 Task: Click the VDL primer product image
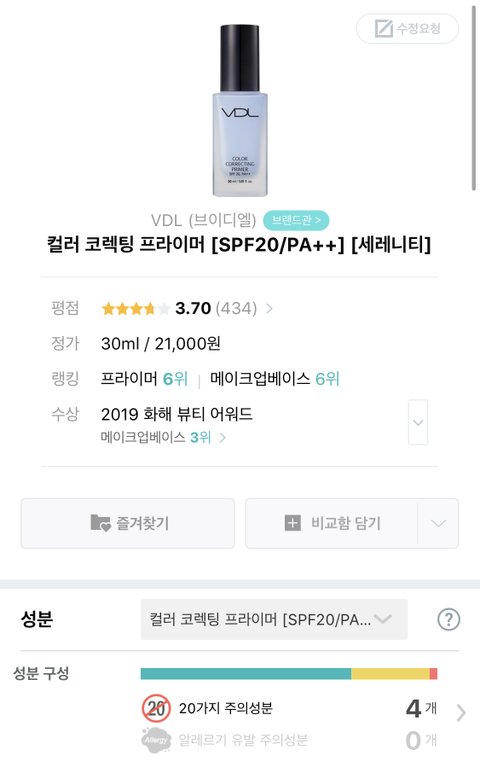tap(240, 111)
